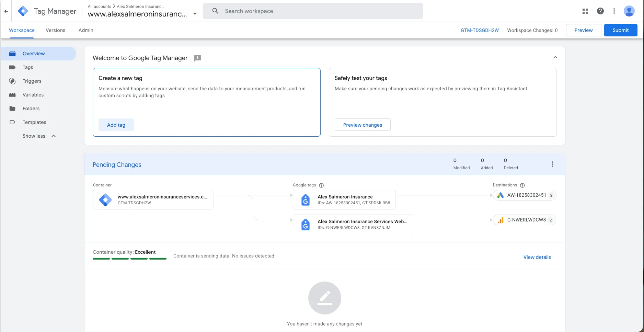Open the AW-18258302451 destination chip
The height and width of the screenshot is (332, 644).
(525, 195)
